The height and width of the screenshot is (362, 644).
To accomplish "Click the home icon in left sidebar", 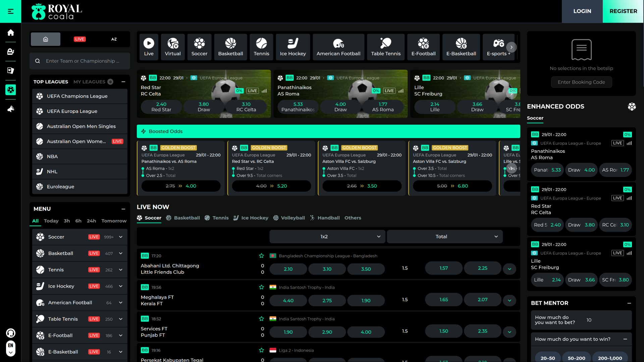I will point(11,33).
